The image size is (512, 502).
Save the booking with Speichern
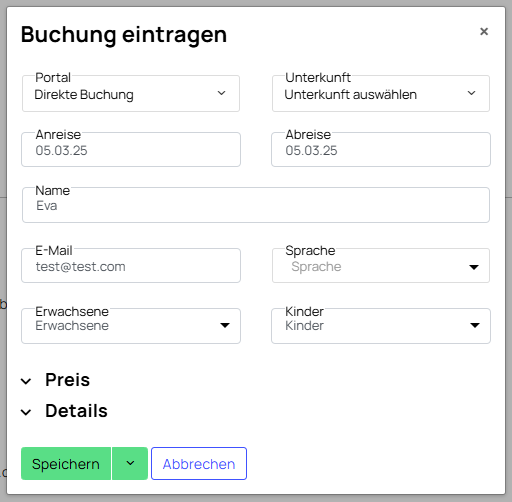[x=66, y=463]
